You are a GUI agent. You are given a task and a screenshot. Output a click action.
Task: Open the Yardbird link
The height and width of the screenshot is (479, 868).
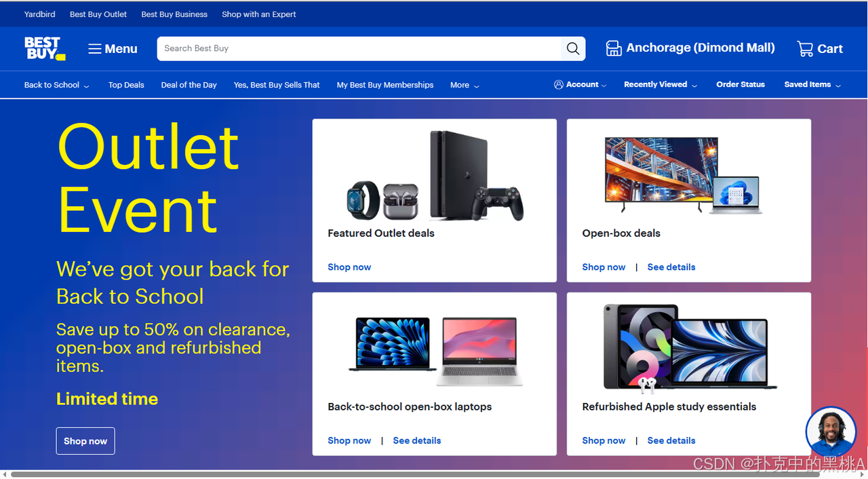(x=39, y=14)
